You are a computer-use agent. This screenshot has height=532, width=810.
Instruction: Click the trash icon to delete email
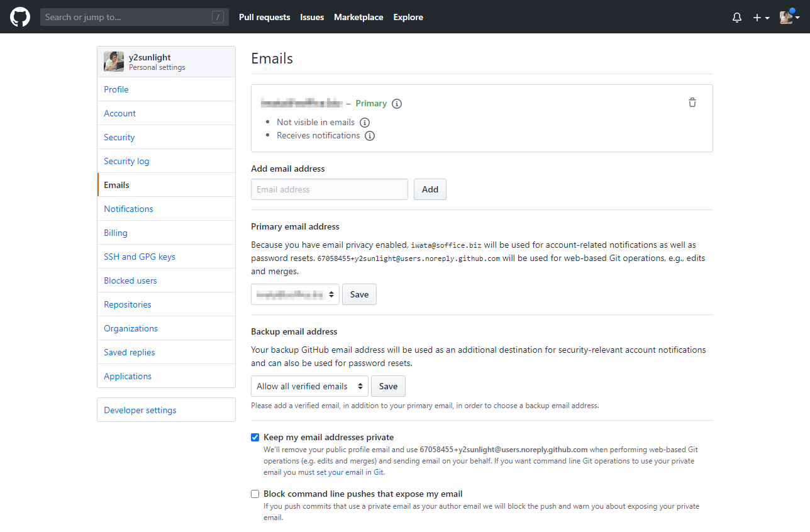(x=692, y=103)
